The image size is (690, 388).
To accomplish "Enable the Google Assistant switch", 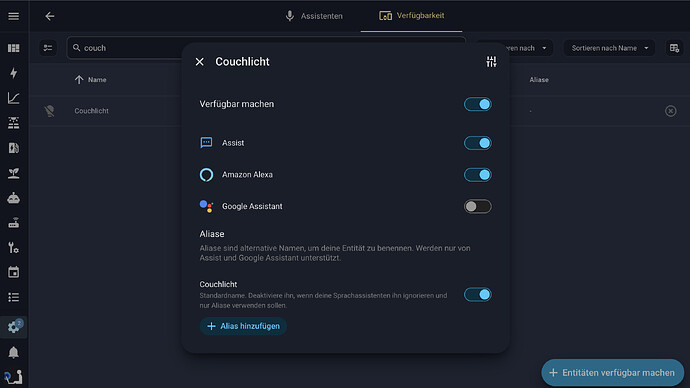I will (477, 206).
